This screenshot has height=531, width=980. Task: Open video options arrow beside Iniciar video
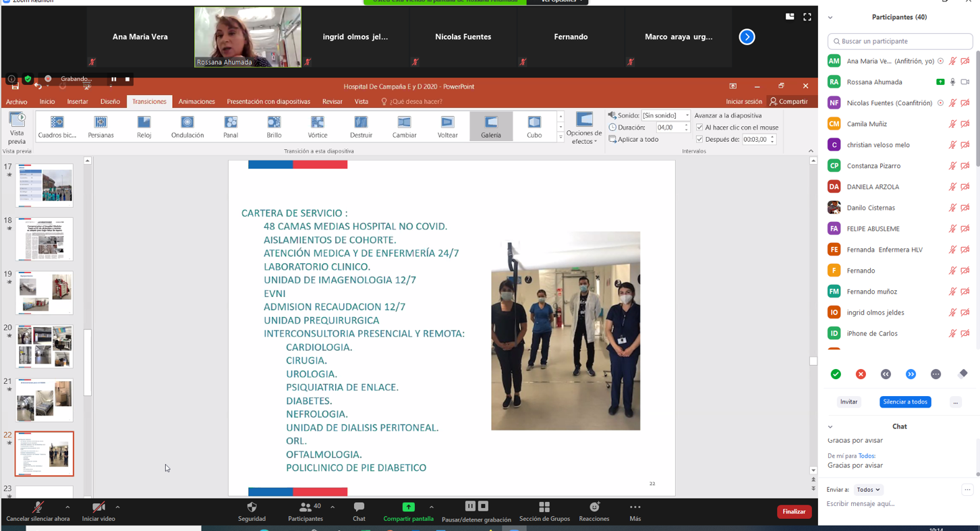(x=117, y=507)
